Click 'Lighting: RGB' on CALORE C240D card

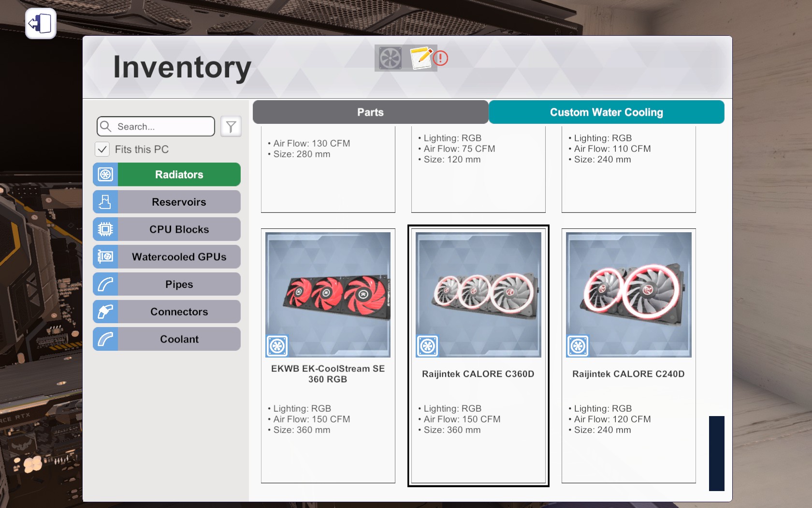coord(603,409)
